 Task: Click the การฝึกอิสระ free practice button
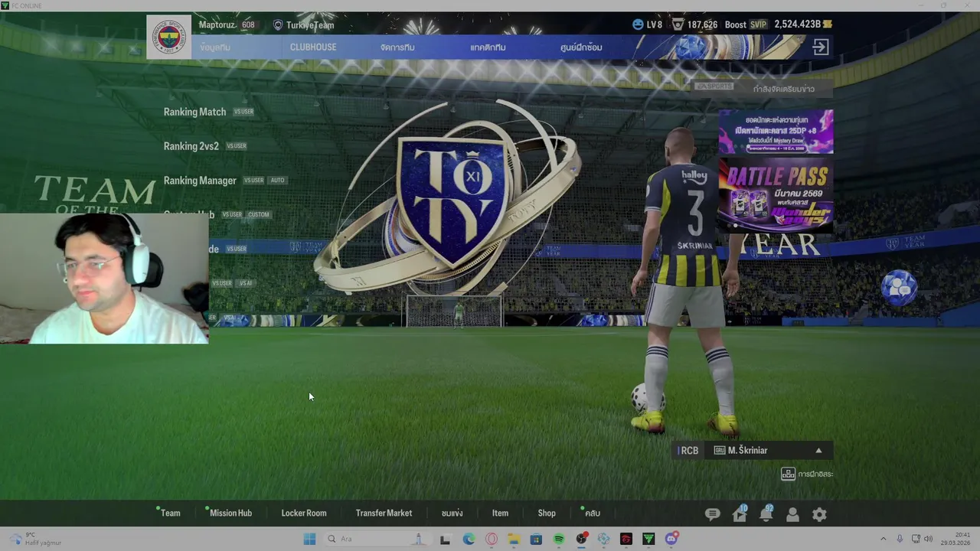click(x=807, y=474)
